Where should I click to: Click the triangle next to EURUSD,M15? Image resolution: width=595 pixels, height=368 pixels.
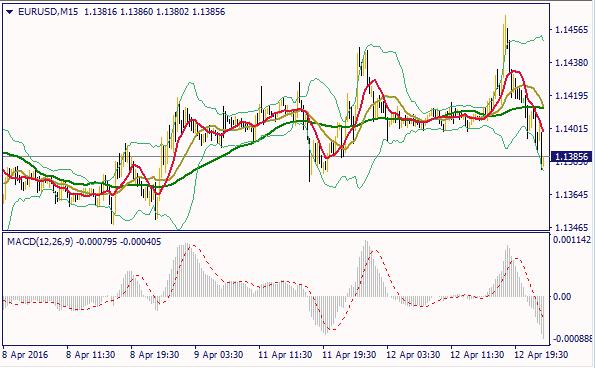click(x=10, y=12)
